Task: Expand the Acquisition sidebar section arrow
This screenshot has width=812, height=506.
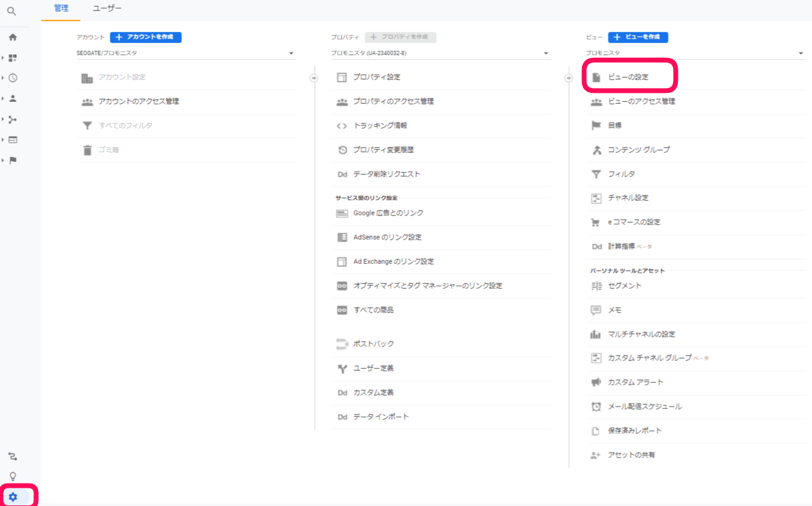Action: 3,120
